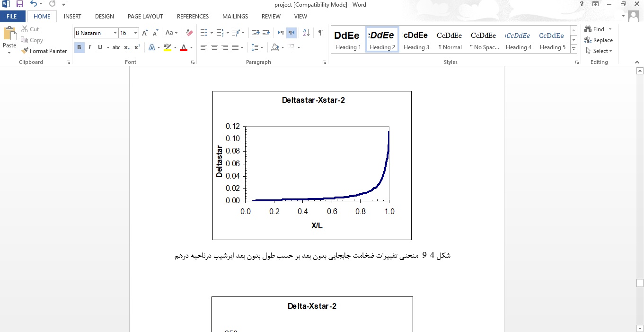Toggle Show/Hide paragraph marks
Viewport: 644px width, 332px height.
(x=321, y=33)
